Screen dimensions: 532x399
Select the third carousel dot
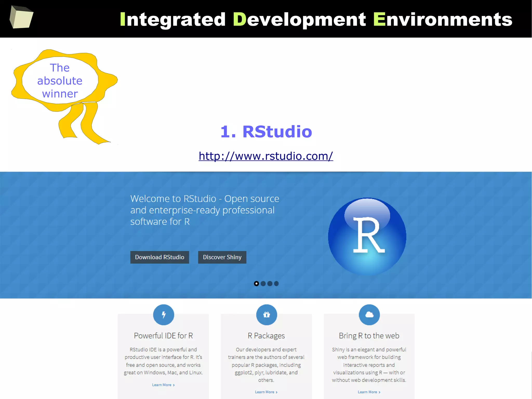coord(270,284)
